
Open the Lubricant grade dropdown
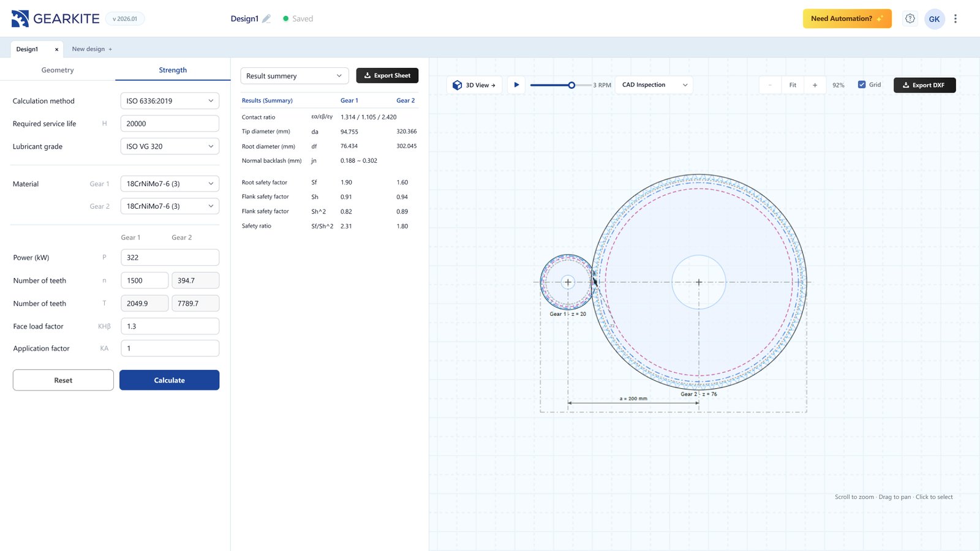170,146
